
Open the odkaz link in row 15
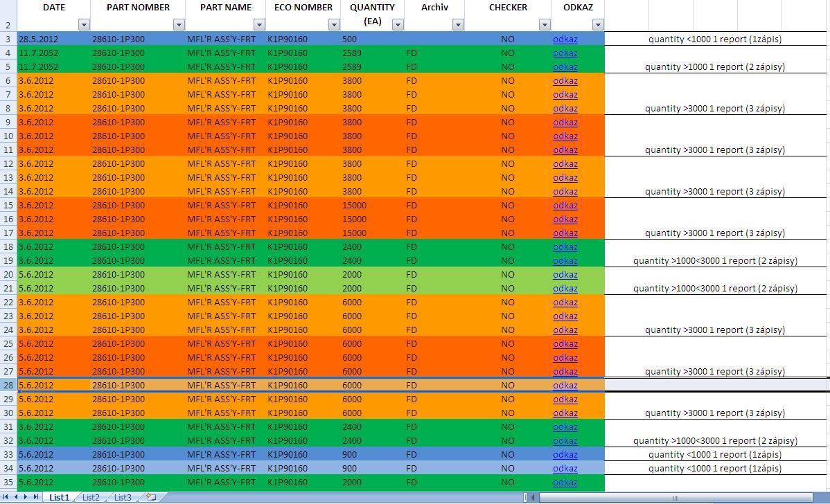[565, 205]
